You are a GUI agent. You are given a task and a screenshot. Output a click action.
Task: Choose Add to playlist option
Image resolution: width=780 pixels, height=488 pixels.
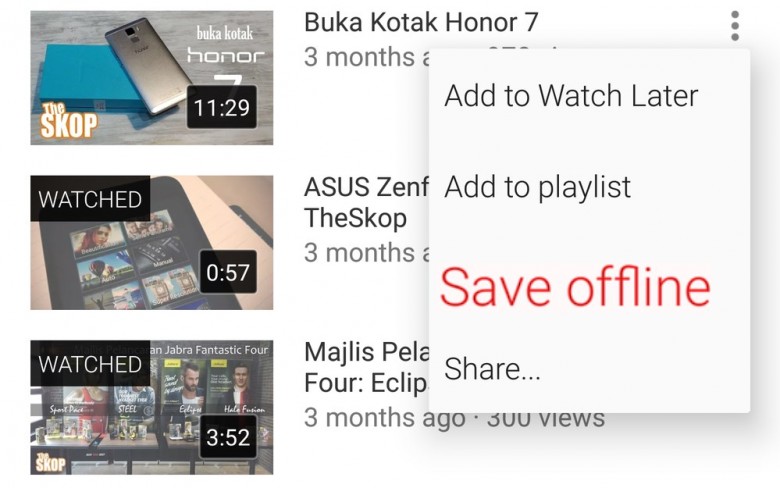click(x=537, y=188)
